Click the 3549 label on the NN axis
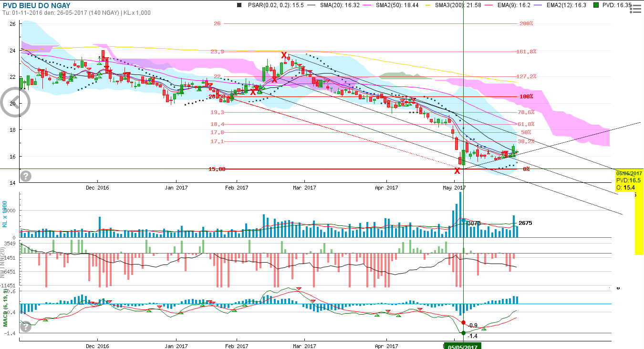 (x=10, y=244)
